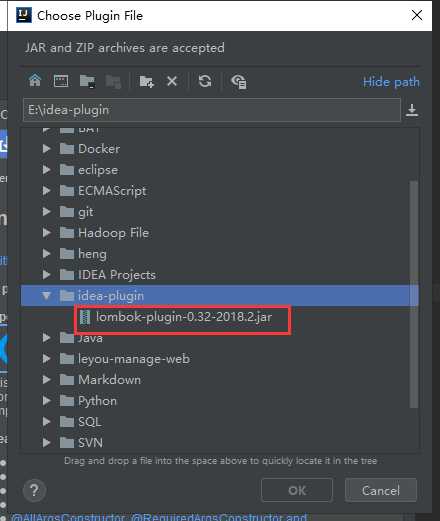
Task: Focus the E:\idea-plugin path field
Action: coord(212,110)
